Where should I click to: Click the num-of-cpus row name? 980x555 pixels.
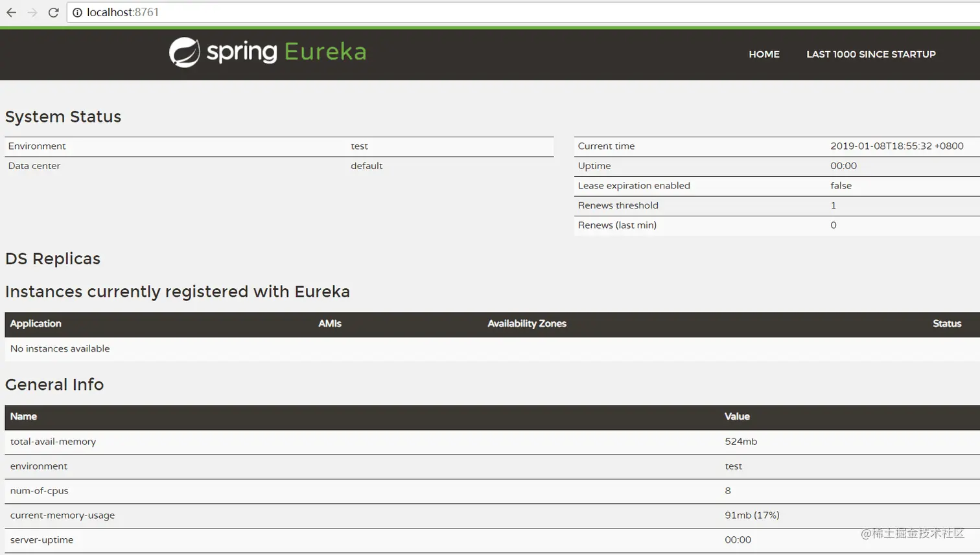pos(39,491)
